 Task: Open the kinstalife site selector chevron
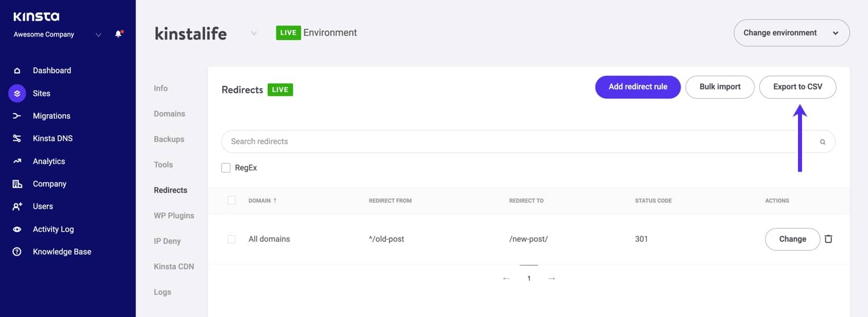pos(253,34)
